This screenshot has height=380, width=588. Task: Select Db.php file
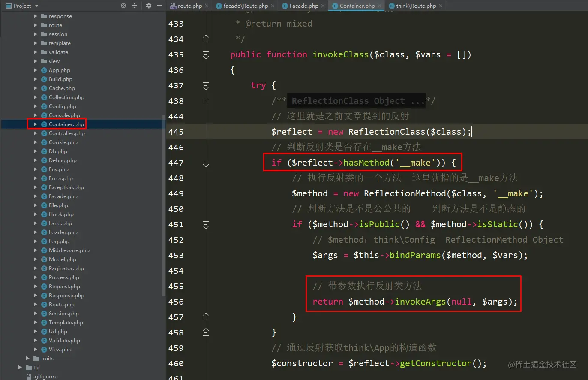coord(58,151)
